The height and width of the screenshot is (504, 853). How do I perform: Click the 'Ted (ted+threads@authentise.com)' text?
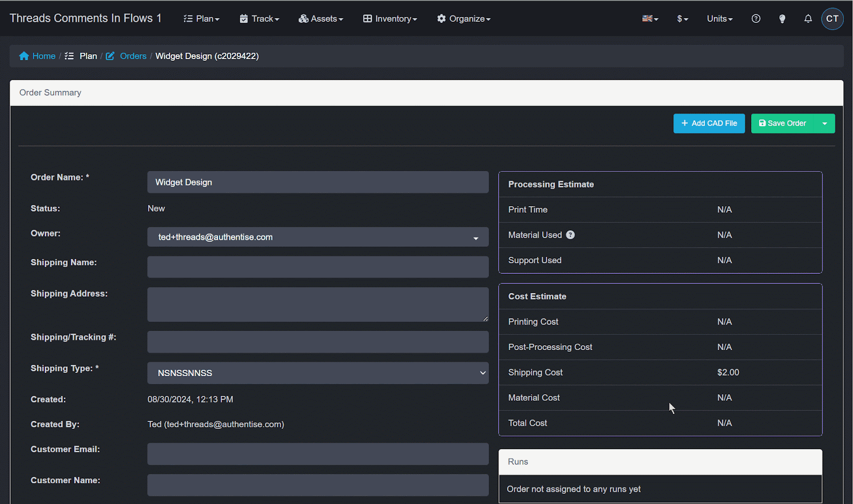click(x=216, y=424)
